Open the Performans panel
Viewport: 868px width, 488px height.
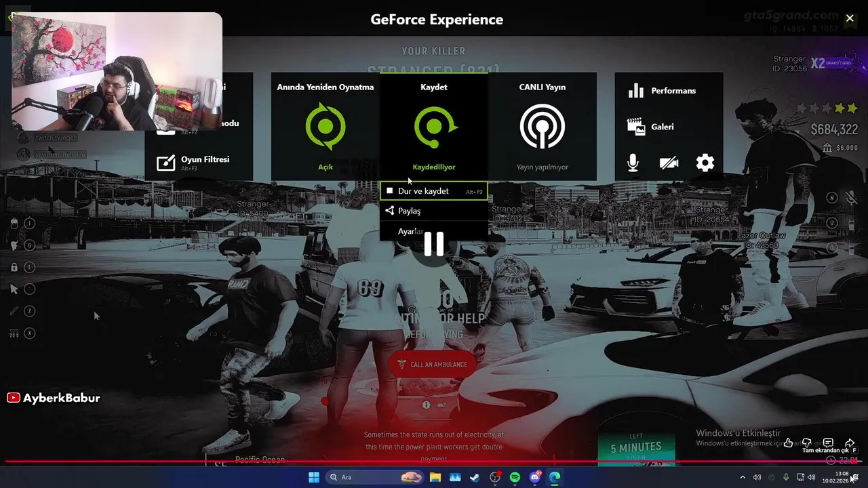(x=662, y=91)
